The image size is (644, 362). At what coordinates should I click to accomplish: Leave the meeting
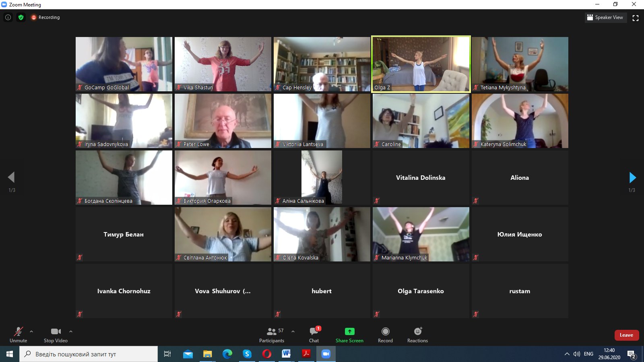pyautogui.click(x=626, y=335)
